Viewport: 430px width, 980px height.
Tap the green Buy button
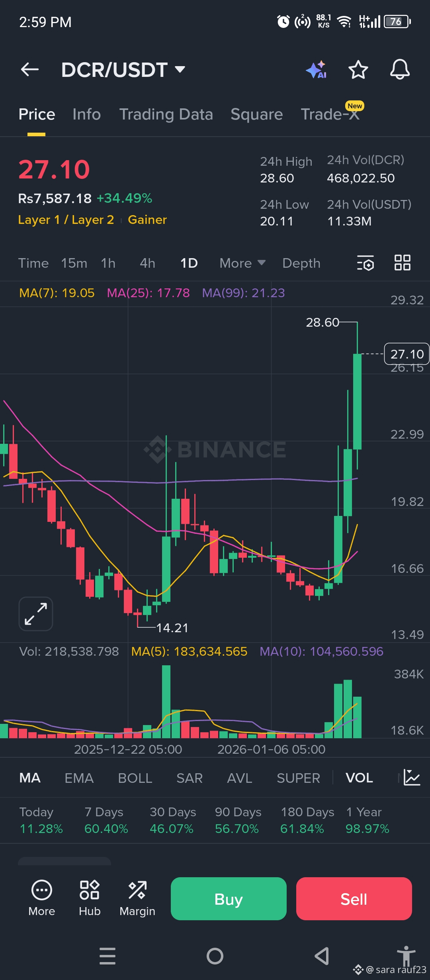point(229,899)
